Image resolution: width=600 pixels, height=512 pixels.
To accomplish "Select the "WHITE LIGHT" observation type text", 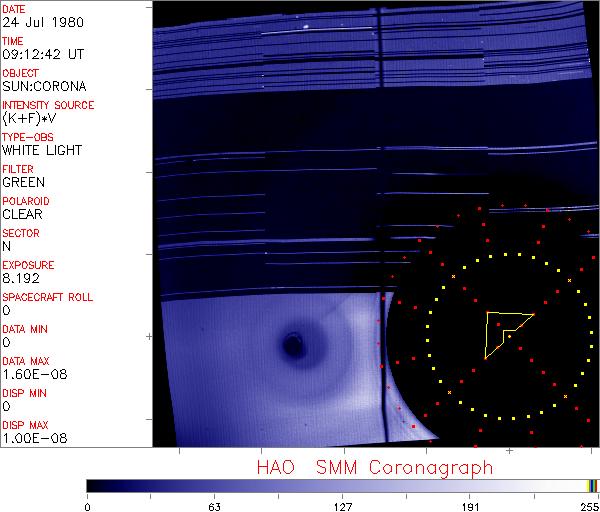I will [41, 150].
